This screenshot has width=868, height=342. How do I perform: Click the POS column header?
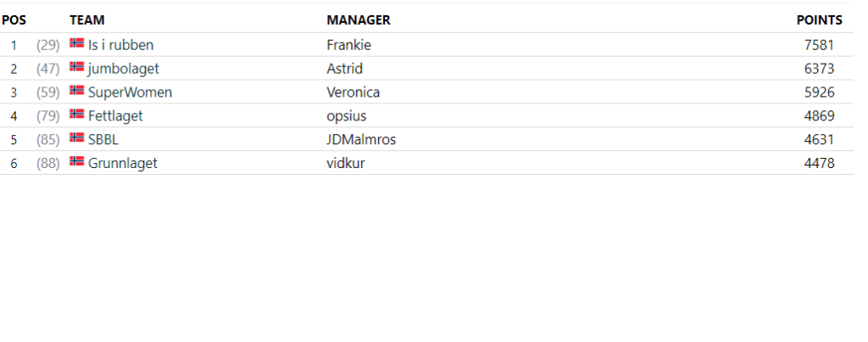[14, 20]
